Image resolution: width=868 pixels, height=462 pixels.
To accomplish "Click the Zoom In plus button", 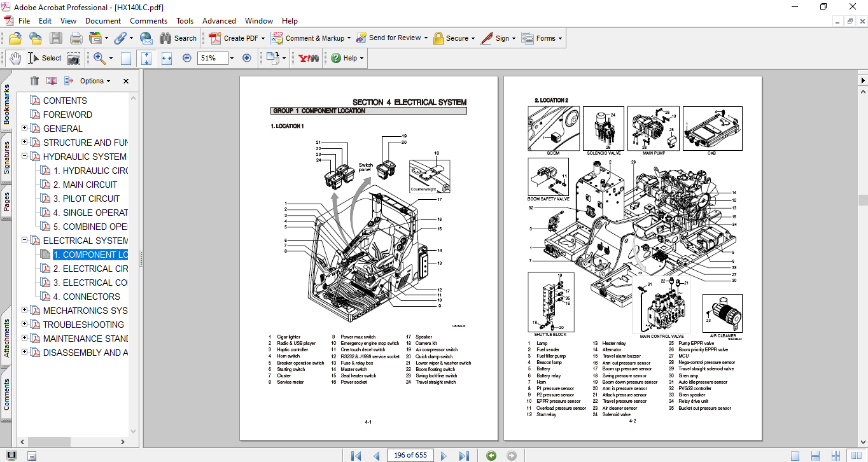I will coord(247,58).
